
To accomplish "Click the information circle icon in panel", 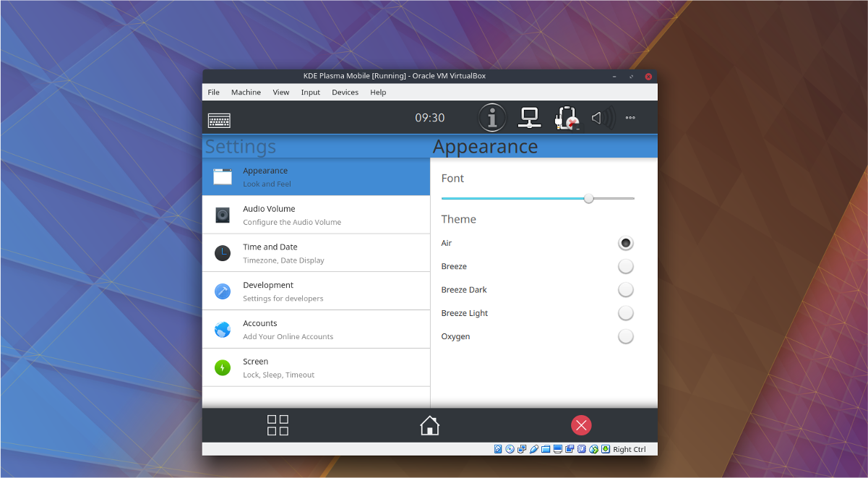I will (493, 117).
